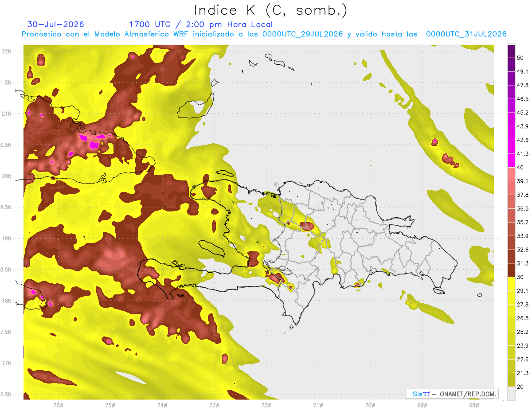532x411 pixels.
Task: Click the initialization stamp '0000UTC_29JUL2026'
Action: pos(302,34)
